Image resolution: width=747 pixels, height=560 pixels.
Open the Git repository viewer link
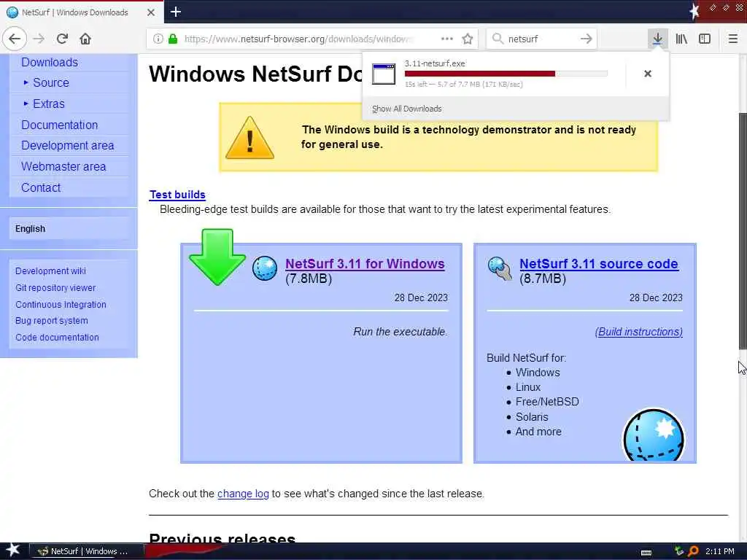[x=55, y=287]
